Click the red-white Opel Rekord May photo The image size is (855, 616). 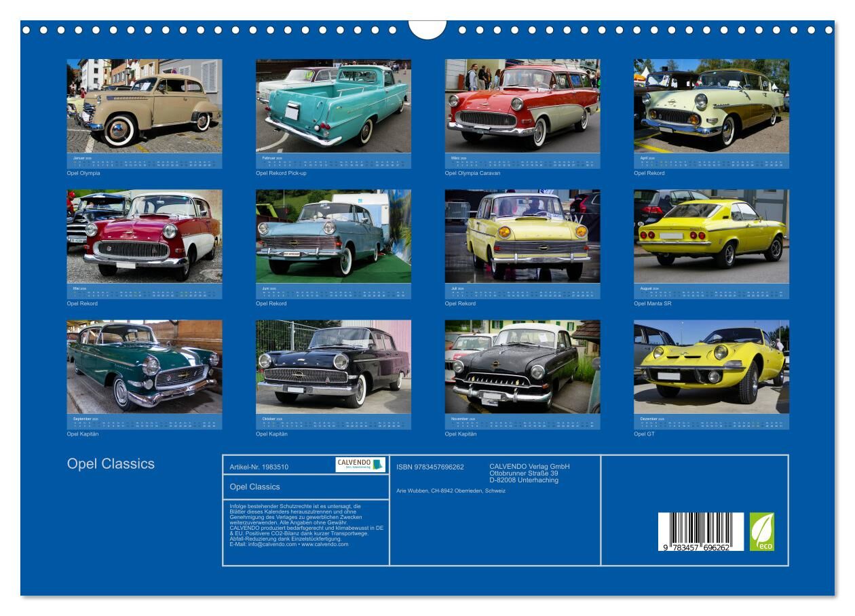pos(144,236)
